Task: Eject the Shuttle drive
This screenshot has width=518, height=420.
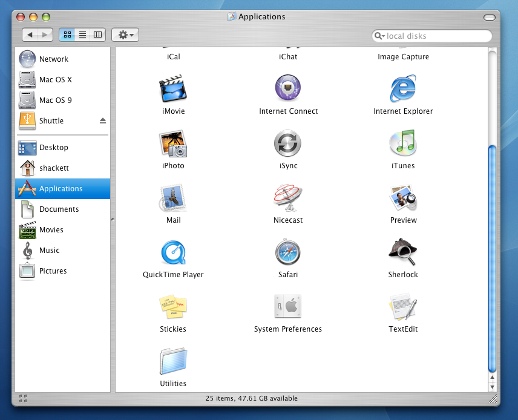Action: (103, 120)
